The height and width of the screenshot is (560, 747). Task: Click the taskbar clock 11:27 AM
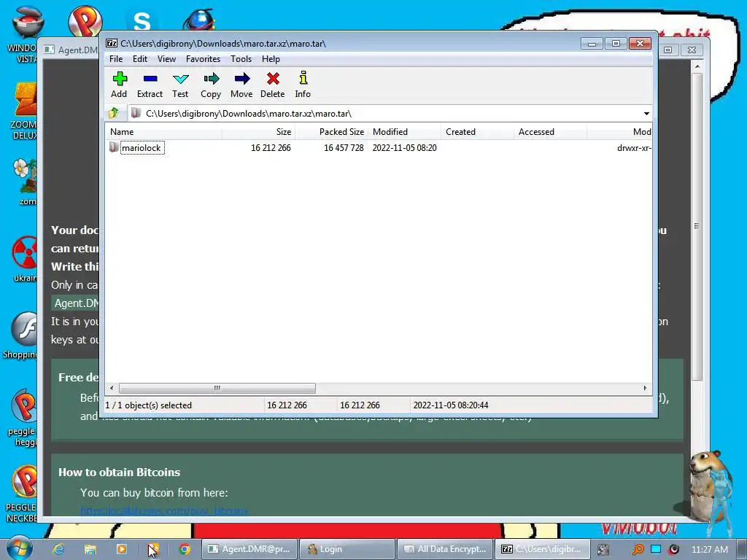tap(710, 550)
